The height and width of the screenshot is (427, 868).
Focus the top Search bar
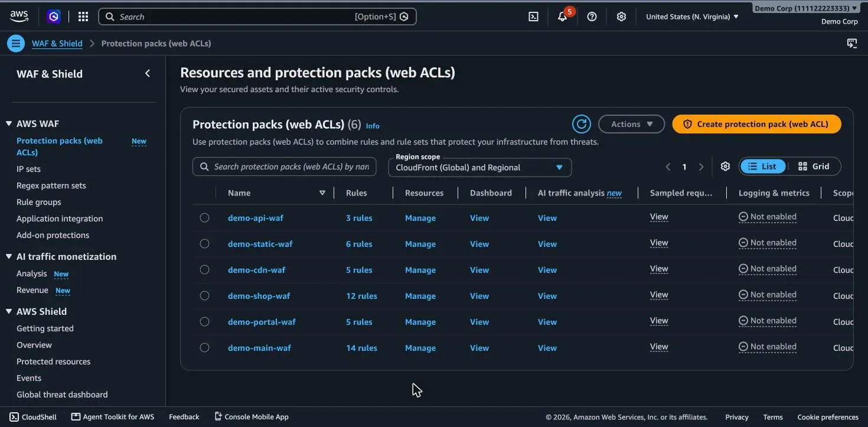pyautogui.click(x=257, y=17)
